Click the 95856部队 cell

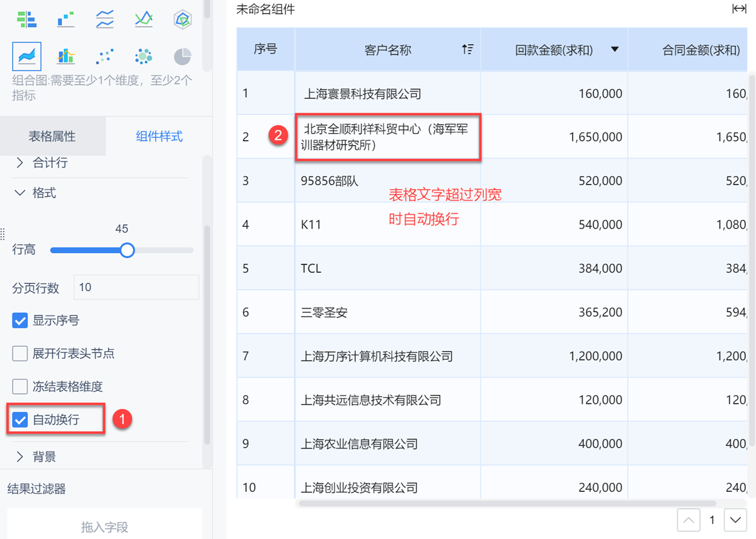387,181
